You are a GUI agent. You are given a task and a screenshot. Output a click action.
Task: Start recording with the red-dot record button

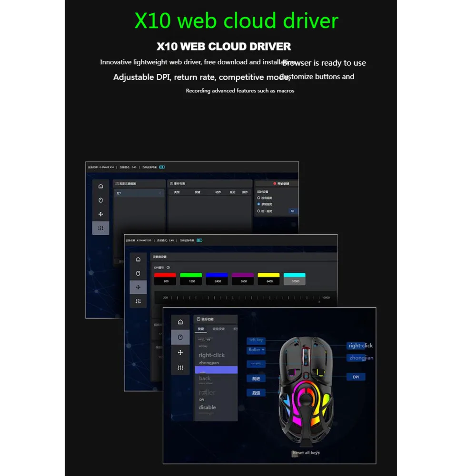pos(281,183)
